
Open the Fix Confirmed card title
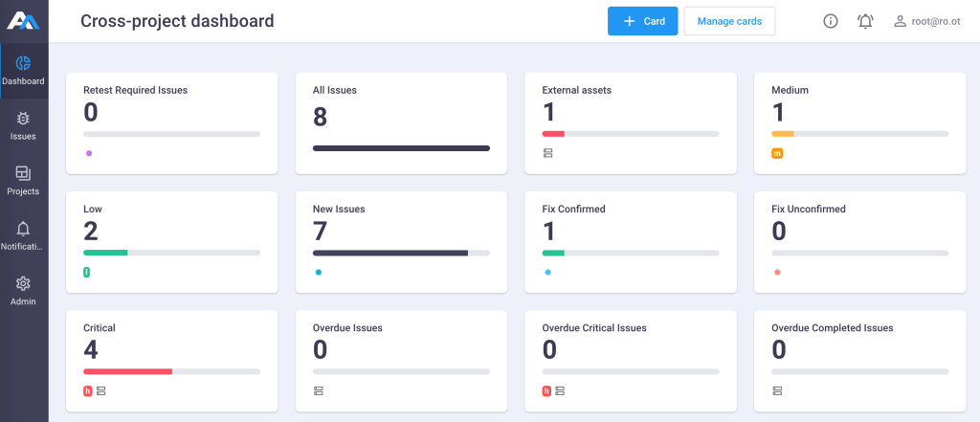click(x=574, y=209)
